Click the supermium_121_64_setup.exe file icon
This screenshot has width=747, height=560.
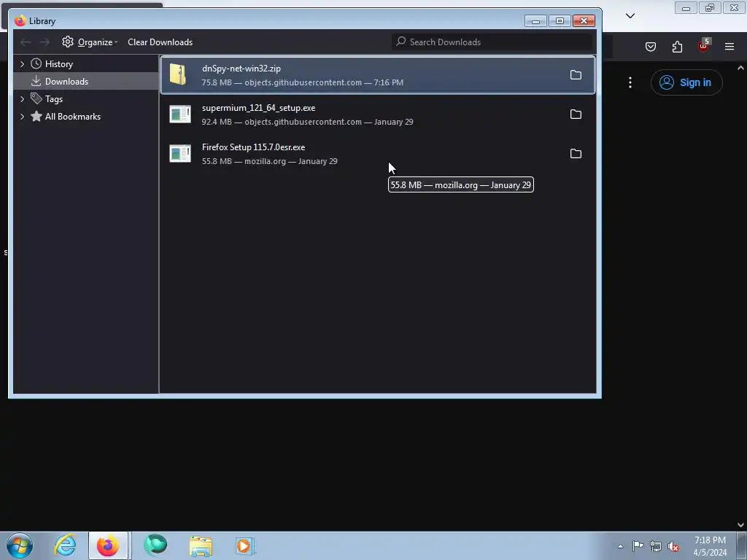point(180,114)
